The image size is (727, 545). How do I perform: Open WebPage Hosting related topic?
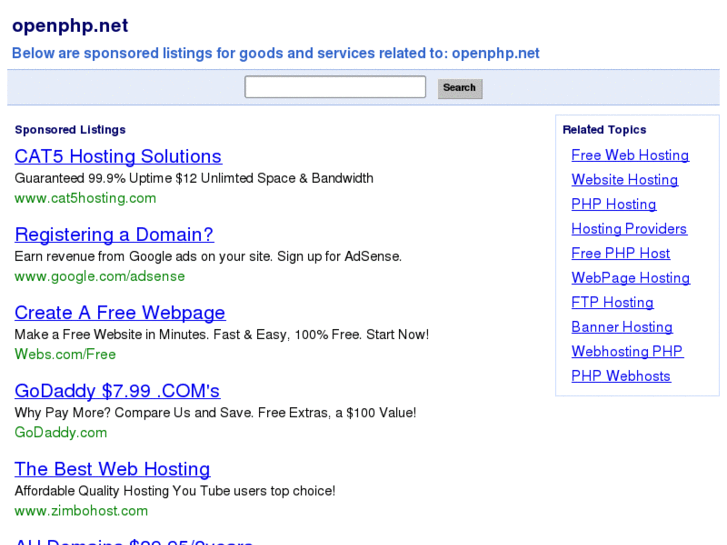(x=630, y=278)
